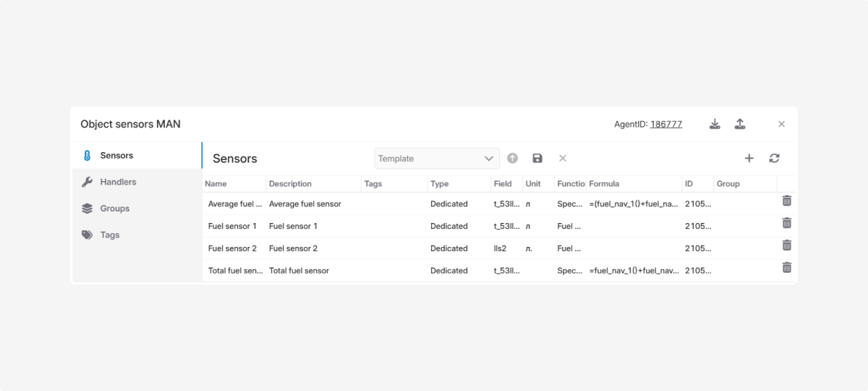Open the AgentID 186777 link
868x391 pixels.
tap(665, 124)
